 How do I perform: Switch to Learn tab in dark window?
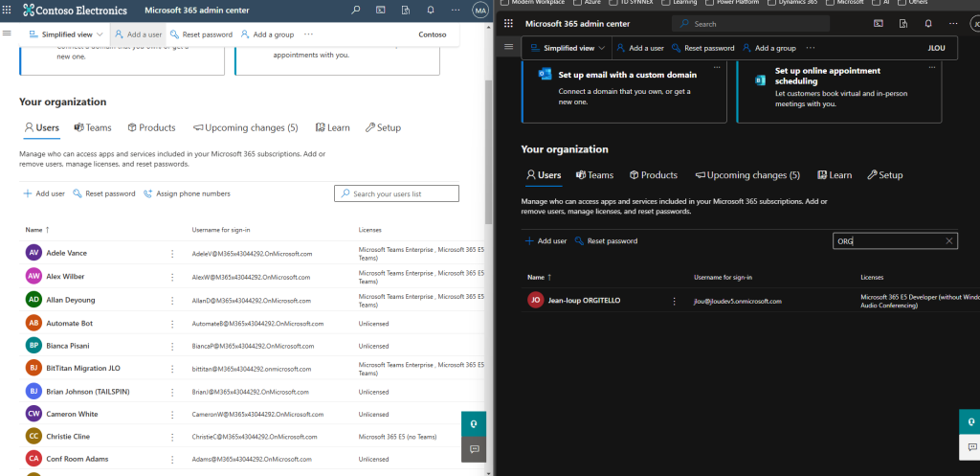pyautogui.click(x=835, y=175)
